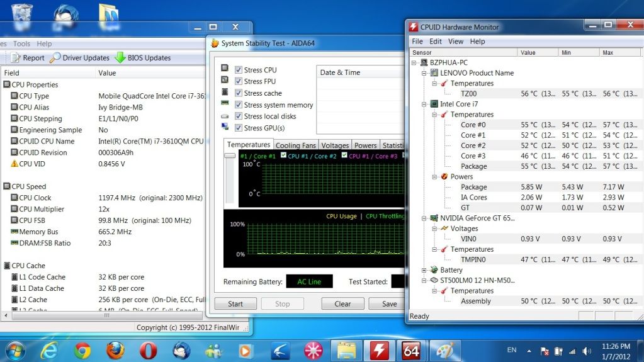Screen dimensions: 644x362
Task: Open the View menu in Hardware Monitor
Action: [456, 42]
